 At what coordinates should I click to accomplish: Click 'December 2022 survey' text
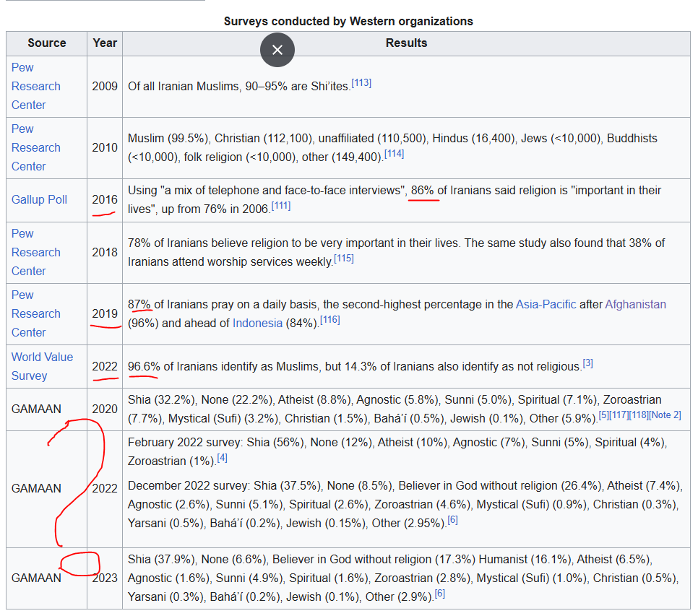pyautogui.click(x=187, y=486)
